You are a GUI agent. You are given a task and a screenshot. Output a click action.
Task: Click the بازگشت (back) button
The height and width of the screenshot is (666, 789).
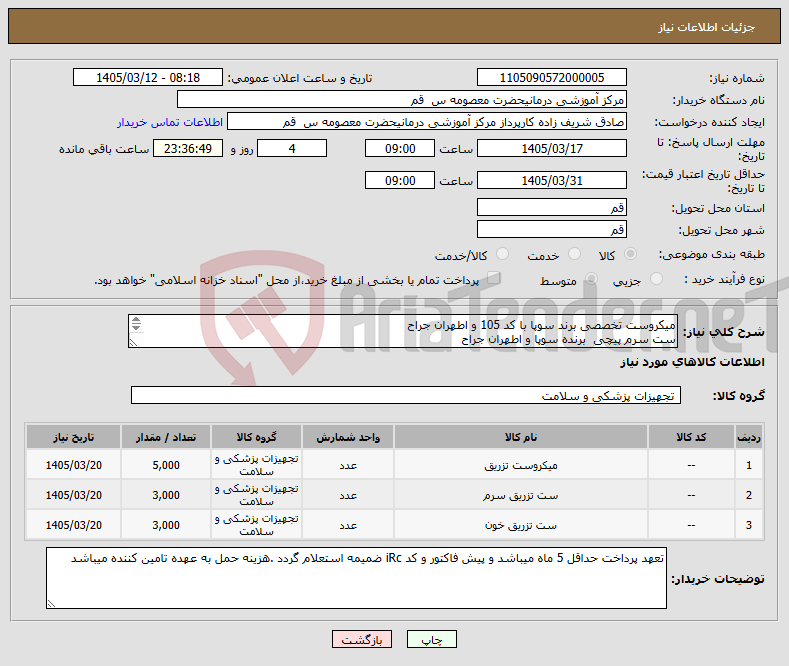(362, 639)
